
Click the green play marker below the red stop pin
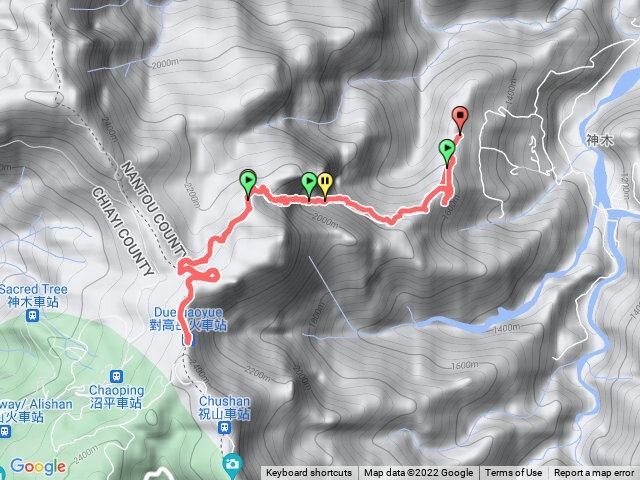[447, 150]
